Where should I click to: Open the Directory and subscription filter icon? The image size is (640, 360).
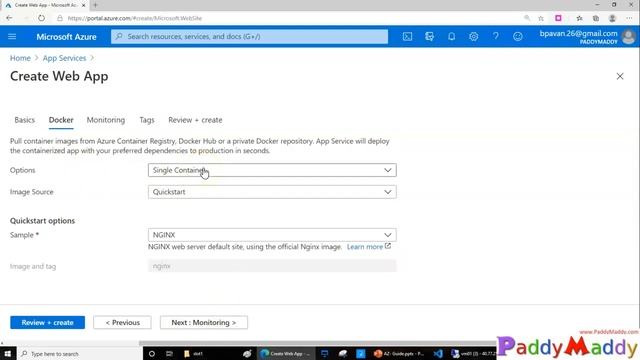click(429, 36)
